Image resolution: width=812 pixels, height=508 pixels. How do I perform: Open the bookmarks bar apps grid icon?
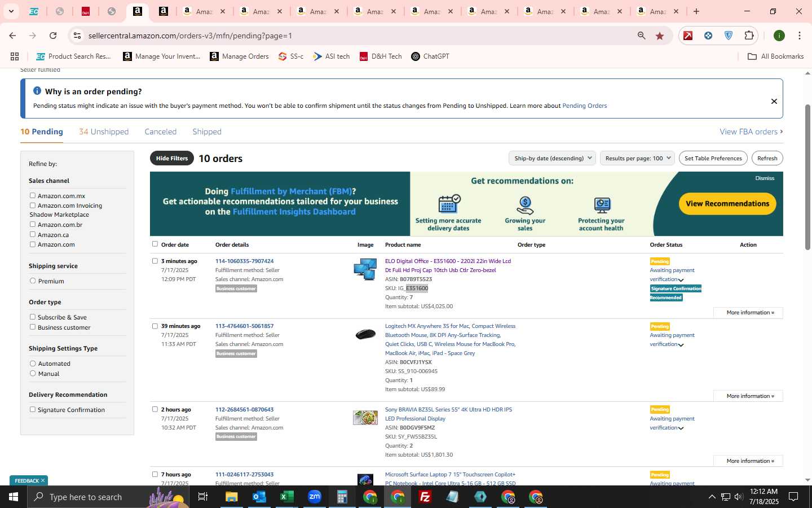pos(15,56)
